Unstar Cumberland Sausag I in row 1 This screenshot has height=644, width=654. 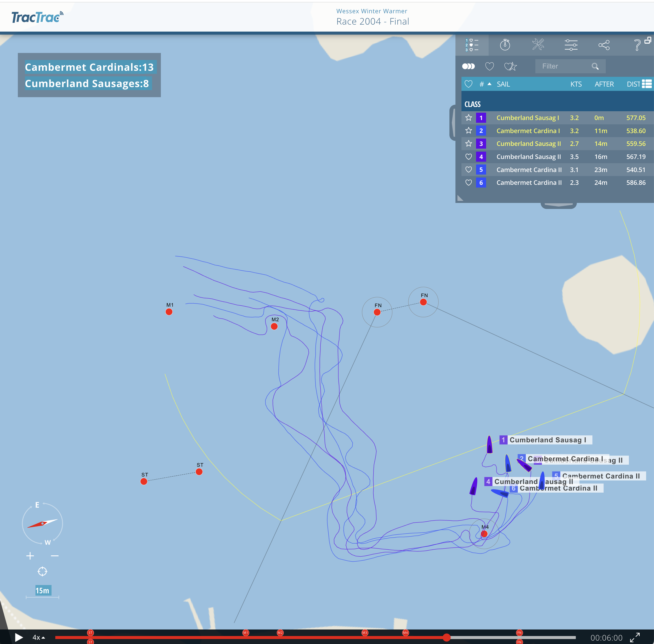(468, 118)
